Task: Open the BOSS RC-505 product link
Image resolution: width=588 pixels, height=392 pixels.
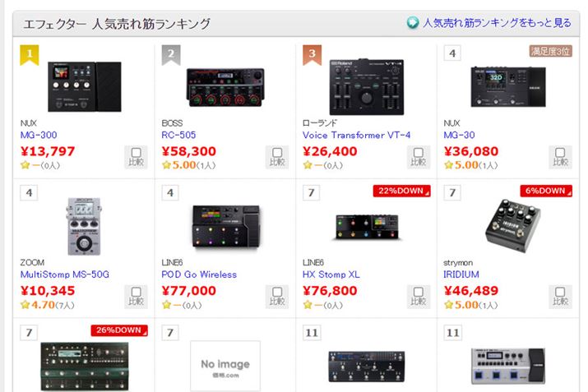Action: tap(178, 135)
